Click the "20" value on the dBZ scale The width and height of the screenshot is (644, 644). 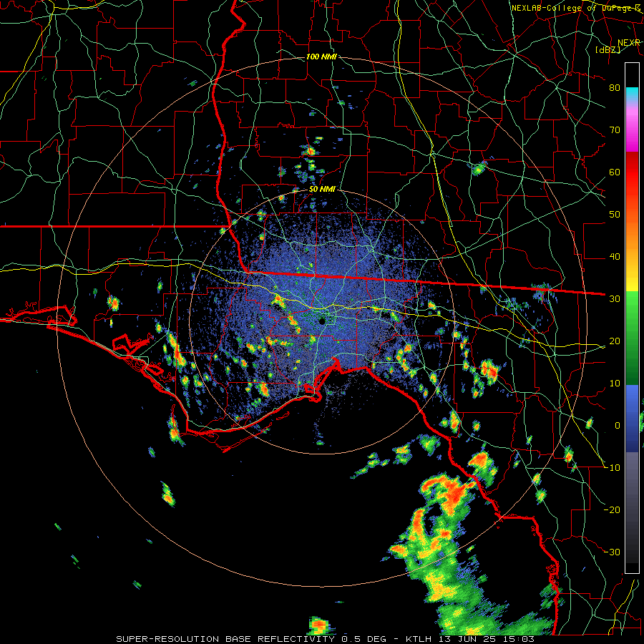pyautogui.click(x=615, y=341)
